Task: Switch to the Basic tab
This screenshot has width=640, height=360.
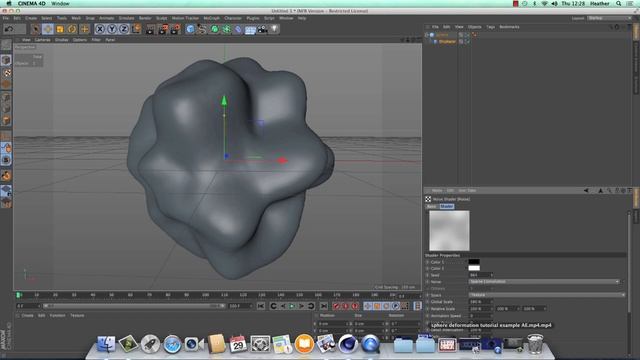Action: 431,207
